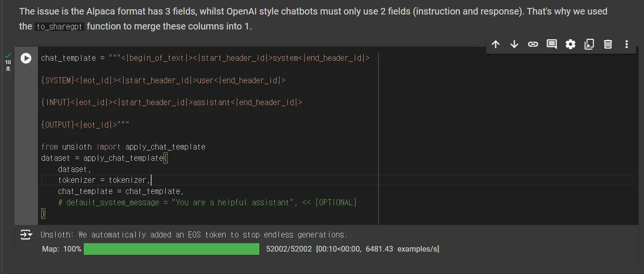The image size is (644, 274).
Task: Add a comment to the cell
Action: [x=552, y=44]
